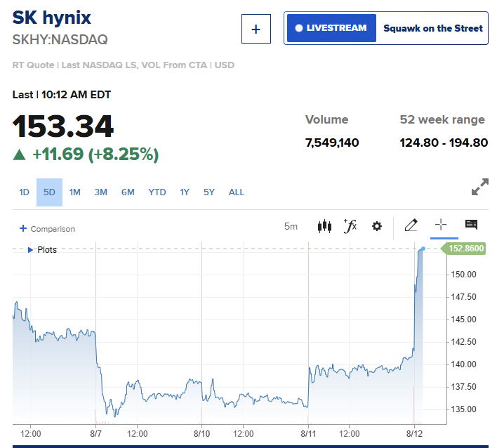Click the 150.00 price axis label
Screen dimensions: 504x448
coord(463,275)
